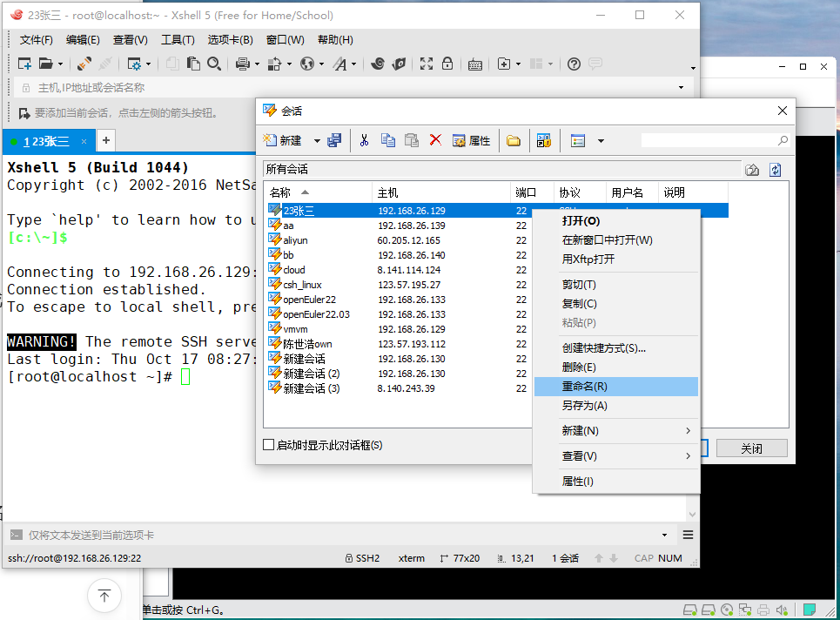This screenshot has width=840, height=620.
Task: Click the Copy icon in session dialog toolbar
Action: pyautogui.click(x=388, y=140)
